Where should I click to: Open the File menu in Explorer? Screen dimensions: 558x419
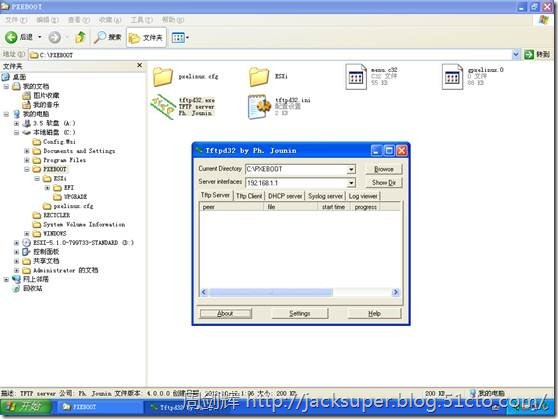[x=16, y=20]
